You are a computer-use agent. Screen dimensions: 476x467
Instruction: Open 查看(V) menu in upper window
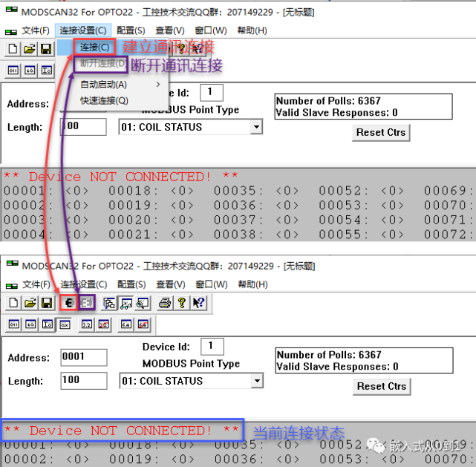[170, 30]
